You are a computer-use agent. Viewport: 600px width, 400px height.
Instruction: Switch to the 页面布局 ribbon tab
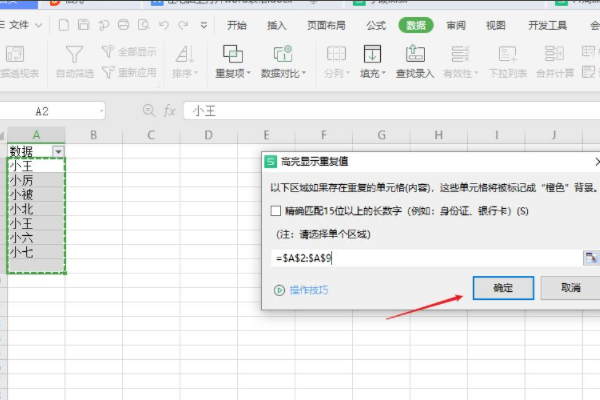(x=326, y=25)
